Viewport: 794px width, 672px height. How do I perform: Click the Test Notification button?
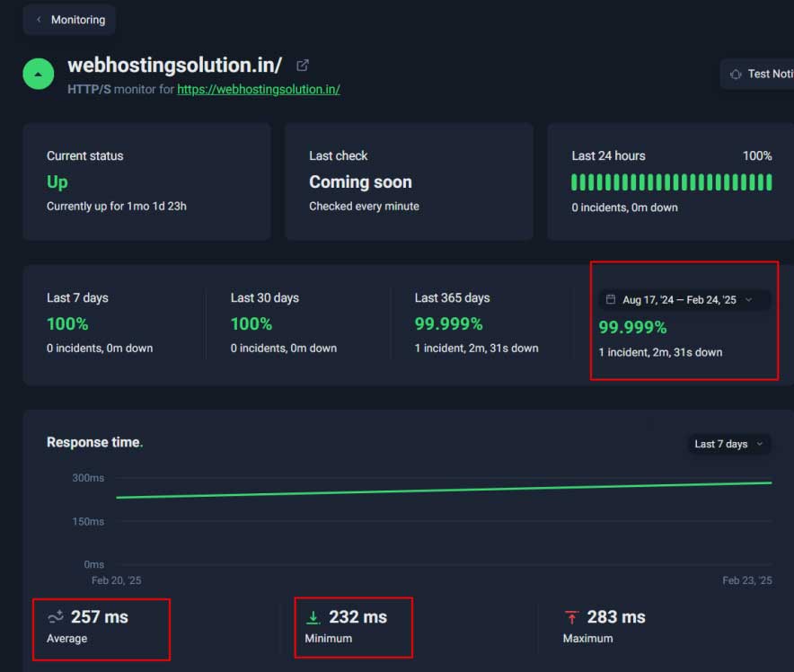(x=757, y=74)
